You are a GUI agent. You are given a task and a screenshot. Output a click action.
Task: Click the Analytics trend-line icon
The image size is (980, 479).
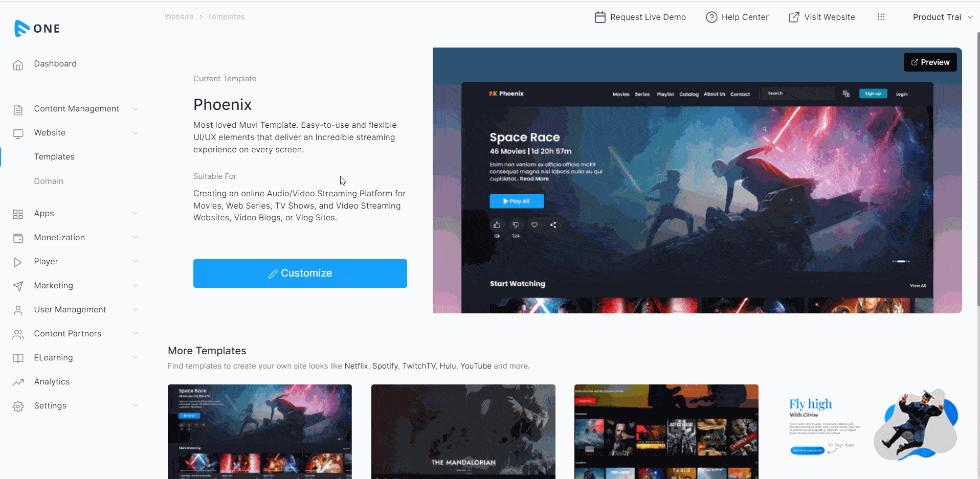[18, 382]
